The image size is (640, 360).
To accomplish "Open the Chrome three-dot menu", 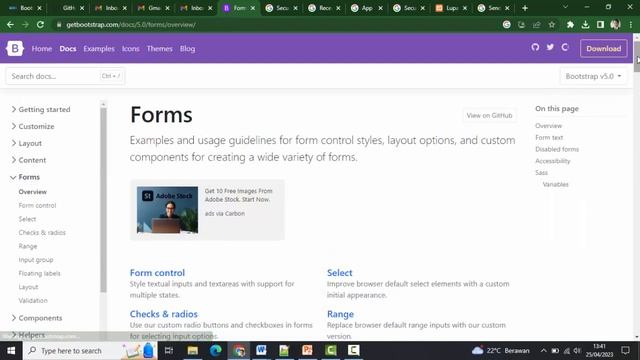I will (631, 24).
